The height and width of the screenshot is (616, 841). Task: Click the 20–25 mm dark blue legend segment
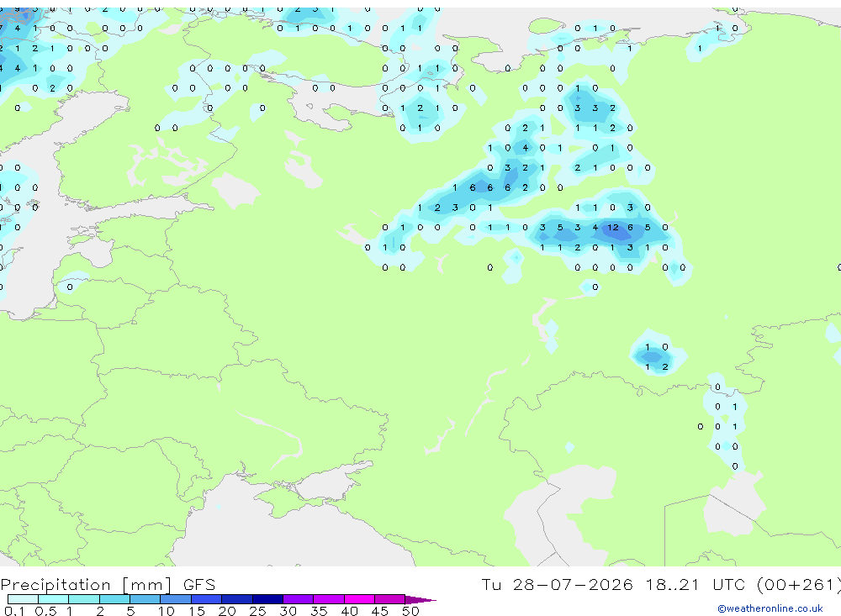[x=236, y=599]
